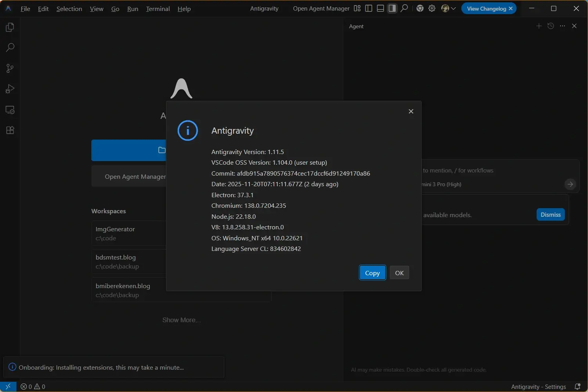This screenshot has height=392, width=588.
Task: Send the message with the arrow button
Action: 570,184
